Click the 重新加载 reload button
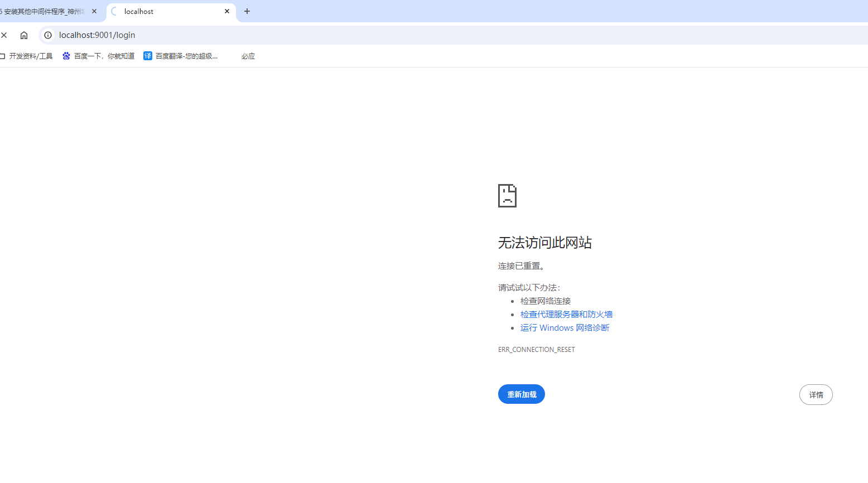The width and height of the screenshot is (868, 483). tap(521, 394)
